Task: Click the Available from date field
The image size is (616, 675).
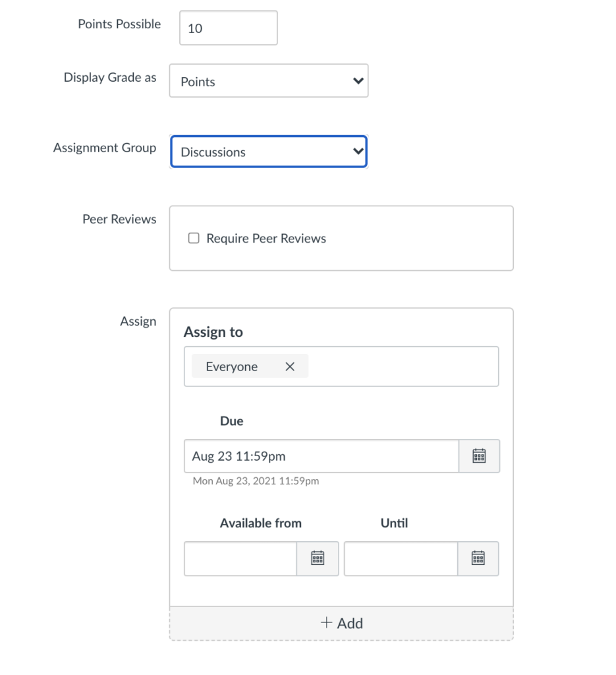Action: (x=240, y=559)
